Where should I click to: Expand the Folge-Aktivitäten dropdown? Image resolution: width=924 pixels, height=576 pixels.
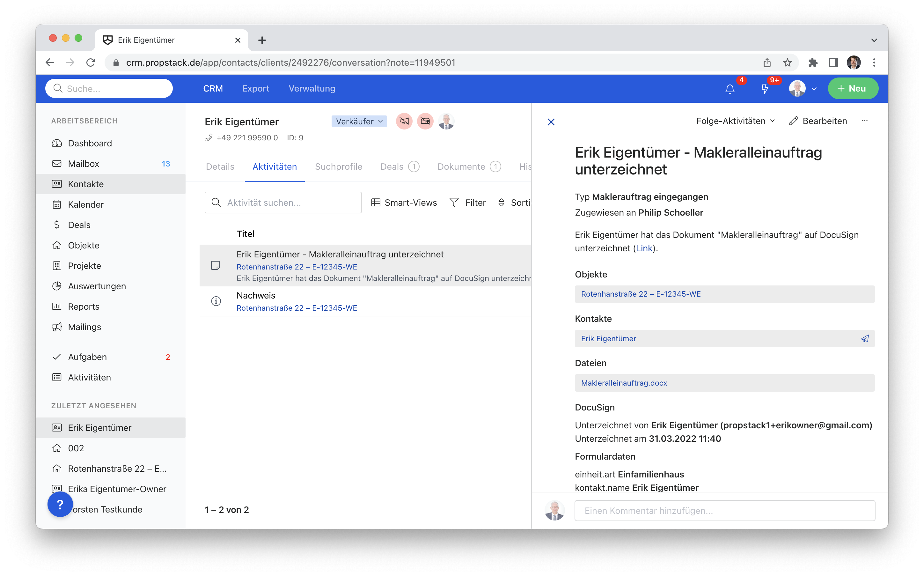(735, 121)
